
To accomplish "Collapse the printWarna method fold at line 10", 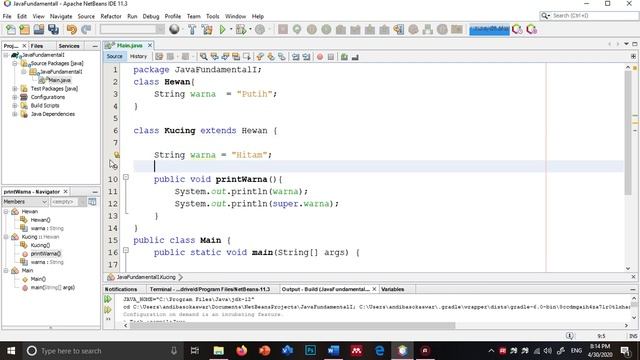I will (126, 177).
